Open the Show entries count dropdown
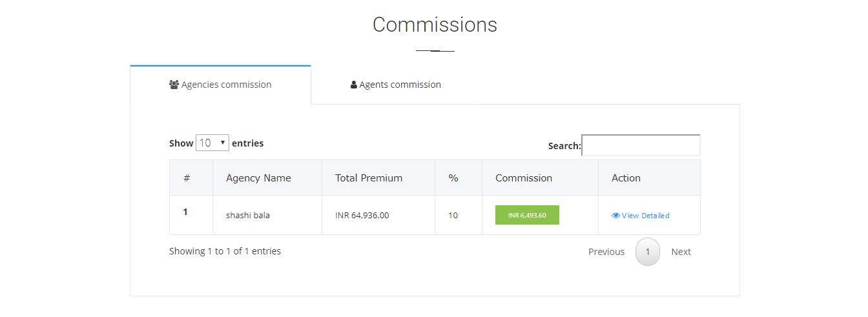 (212, 143)
